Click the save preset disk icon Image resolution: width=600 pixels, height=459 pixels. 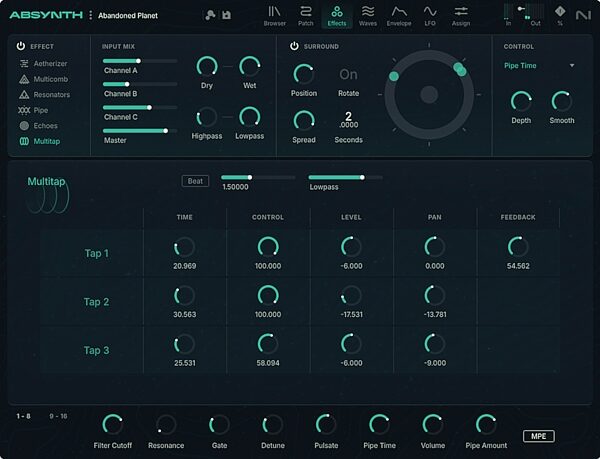click(227, 15)
